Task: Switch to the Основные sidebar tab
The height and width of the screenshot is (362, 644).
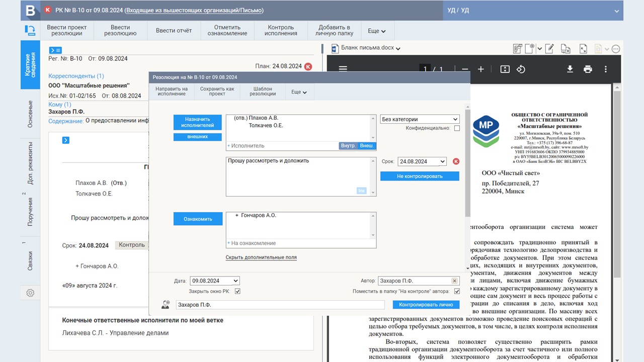Action: tap(30, 114)
